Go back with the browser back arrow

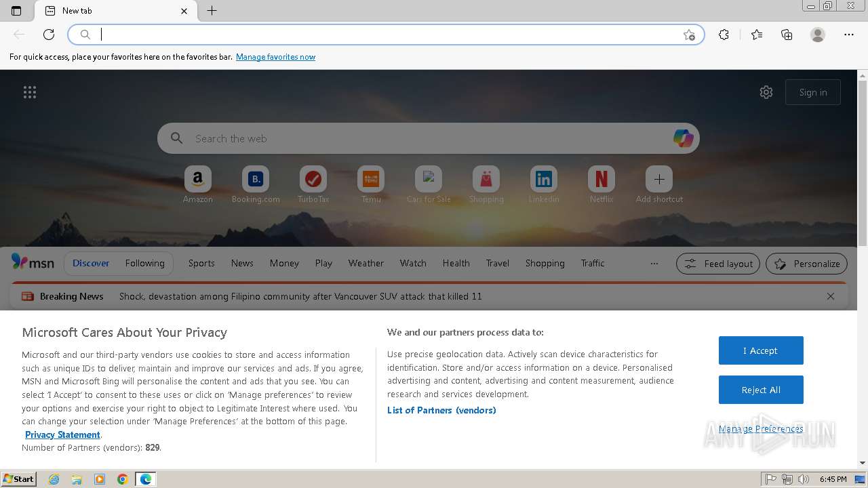click(19, 35)
